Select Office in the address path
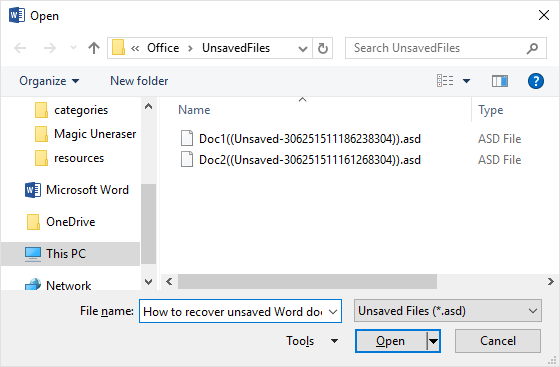This screenshot has height=367, width=560. [163, 48]
